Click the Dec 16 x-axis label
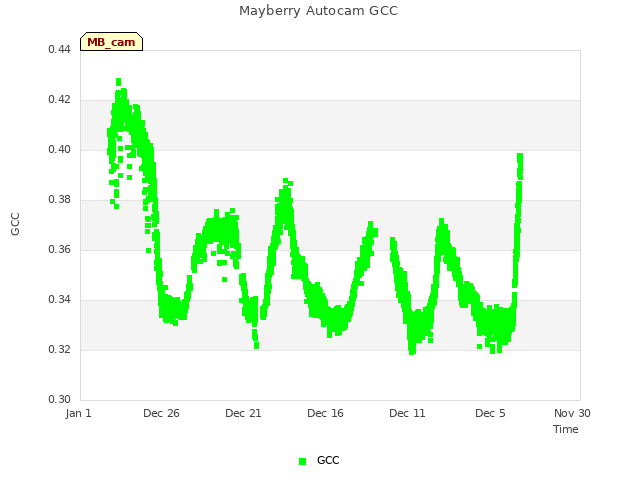This screenshot has height=480, width=640. [325, 413]
